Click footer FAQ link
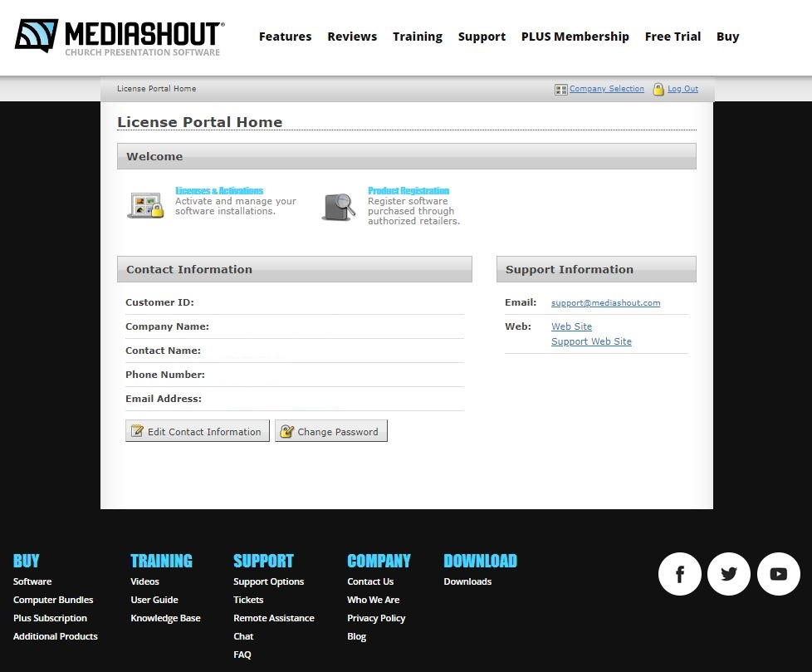This screenshot has width=812, height=672. 242,655
